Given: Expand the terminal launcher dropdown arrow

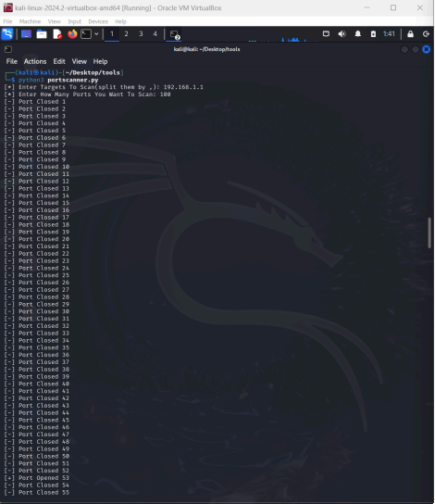Looking at the screenshot, I should (x=96, y=34).
